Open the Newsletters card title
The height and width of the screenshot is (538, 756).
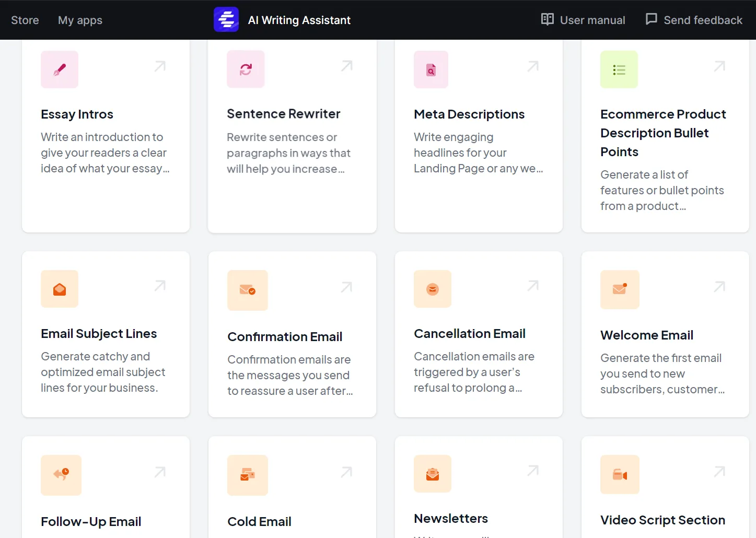point(450,518)
